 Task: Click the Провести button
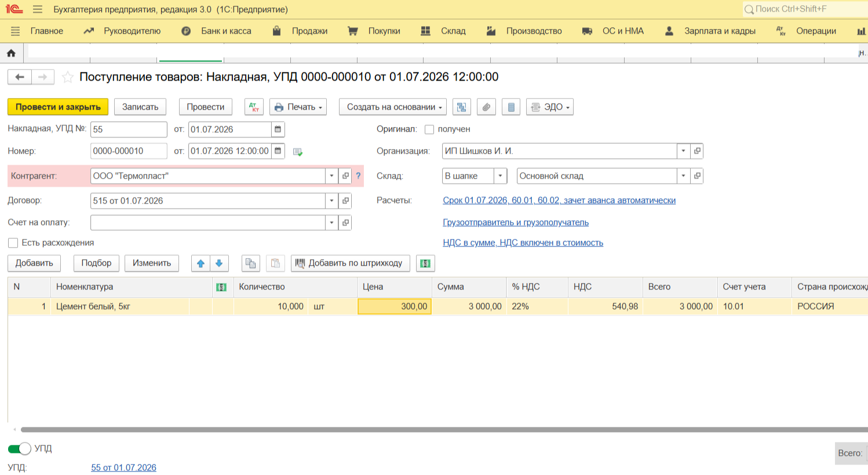click(x=206, y=107)
